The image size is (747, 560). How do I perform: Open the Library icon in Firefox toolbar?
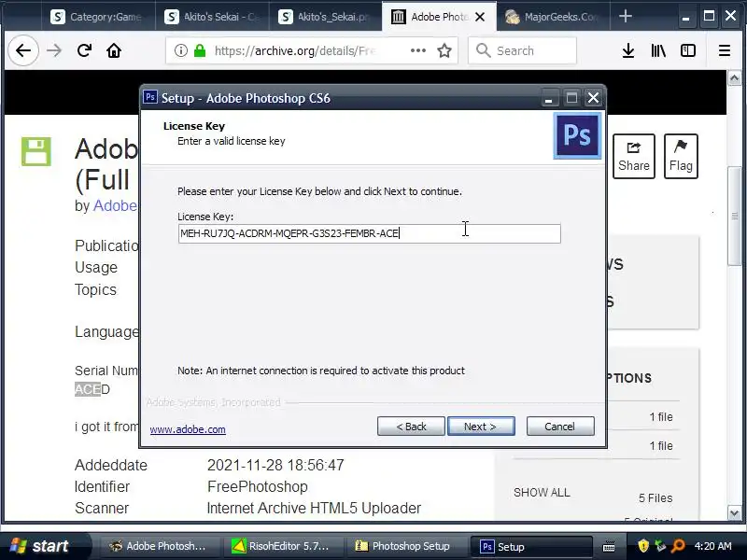pyautogui.click(x=658, y=50)
